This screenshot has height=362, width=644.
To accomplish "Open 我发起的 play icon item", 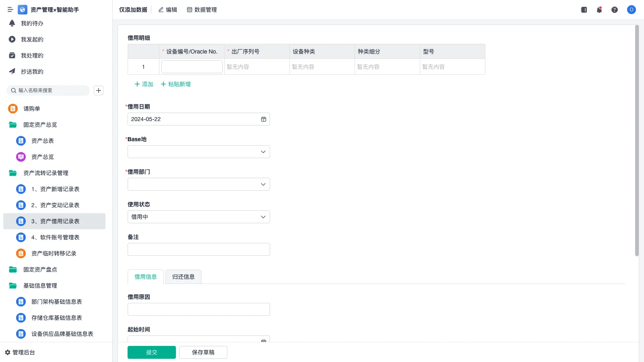I will 12,39.
